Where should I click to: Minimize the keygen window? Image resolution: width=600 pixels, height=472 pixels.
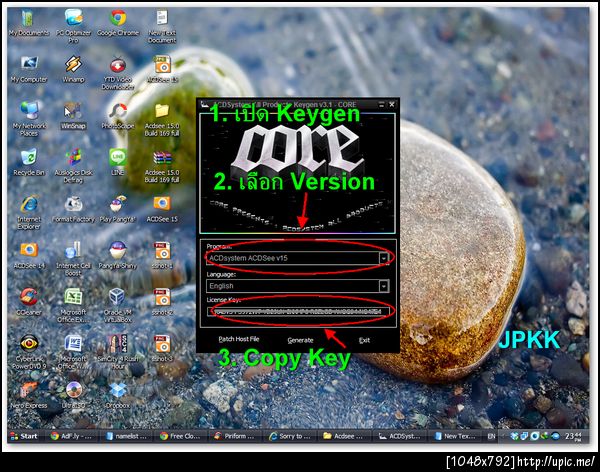[x=381, y=105]
